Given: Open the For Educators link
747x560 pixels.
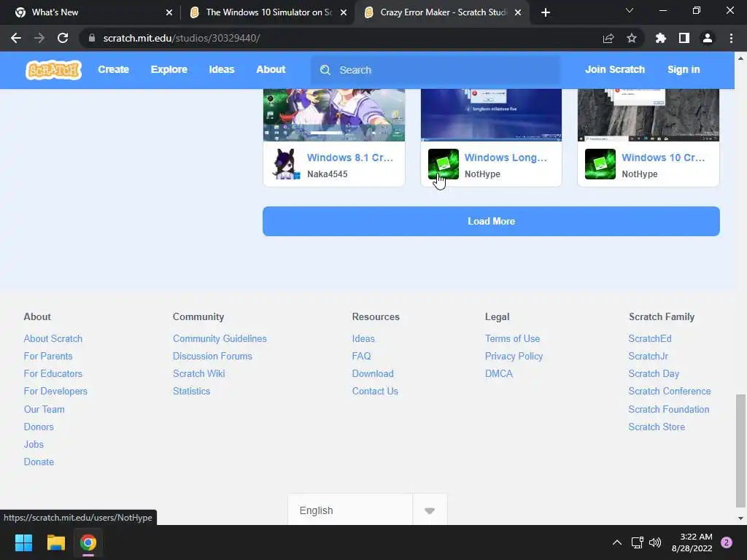Looking at the screenshot, I should 53,374.
